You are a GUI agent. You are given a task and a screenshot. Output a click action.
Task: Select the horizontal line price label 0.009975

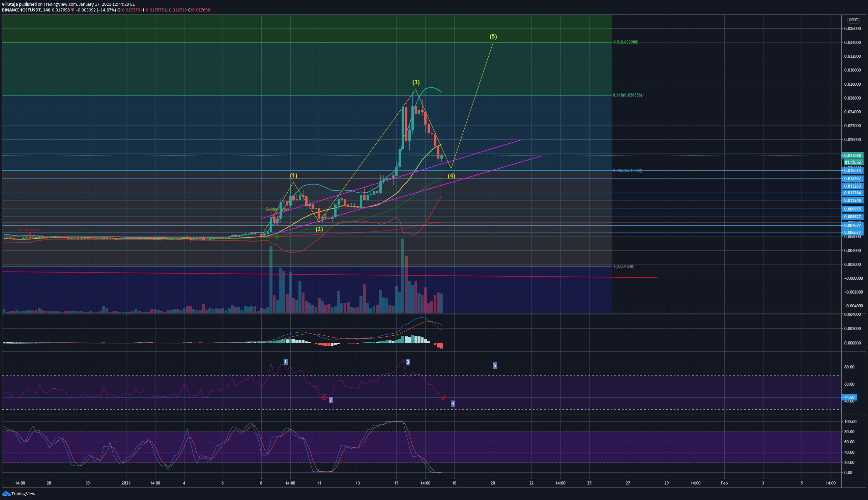pyautogui.click(x=852, y=209)
